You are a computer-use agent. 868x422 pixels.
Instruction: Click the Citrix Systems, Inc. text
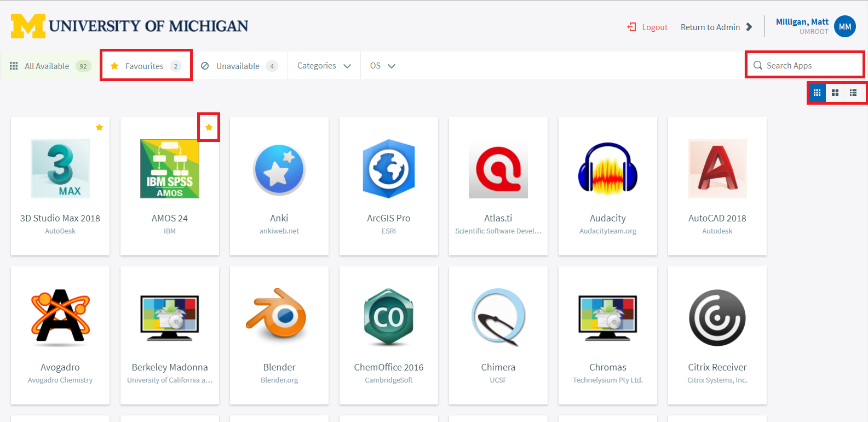point(717,380)
